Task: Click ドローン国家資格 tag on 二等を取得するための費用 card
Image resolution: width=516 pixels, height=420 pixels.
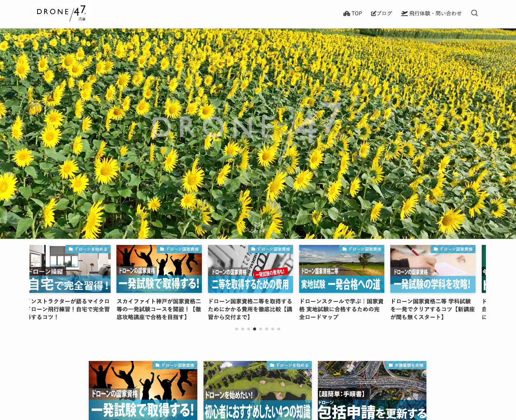Action: (270, 249)
